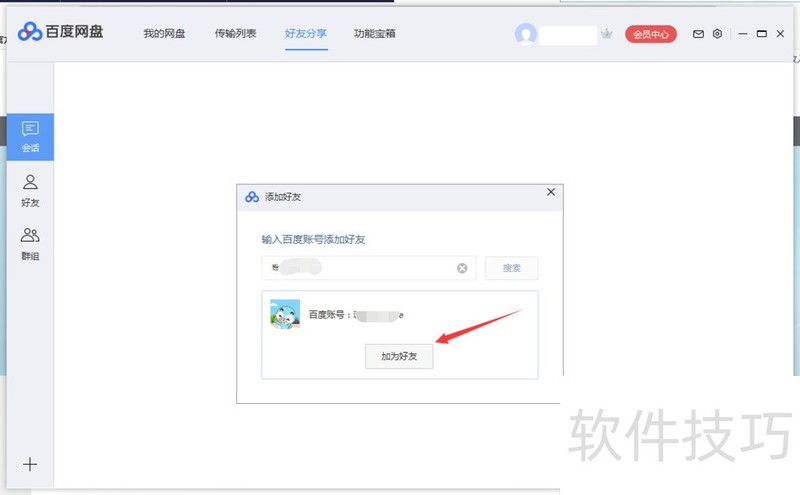The height and width of the screenshot is (495, 800).
Task: Open 群组 in the sidebar
Action: pos(30,244)
